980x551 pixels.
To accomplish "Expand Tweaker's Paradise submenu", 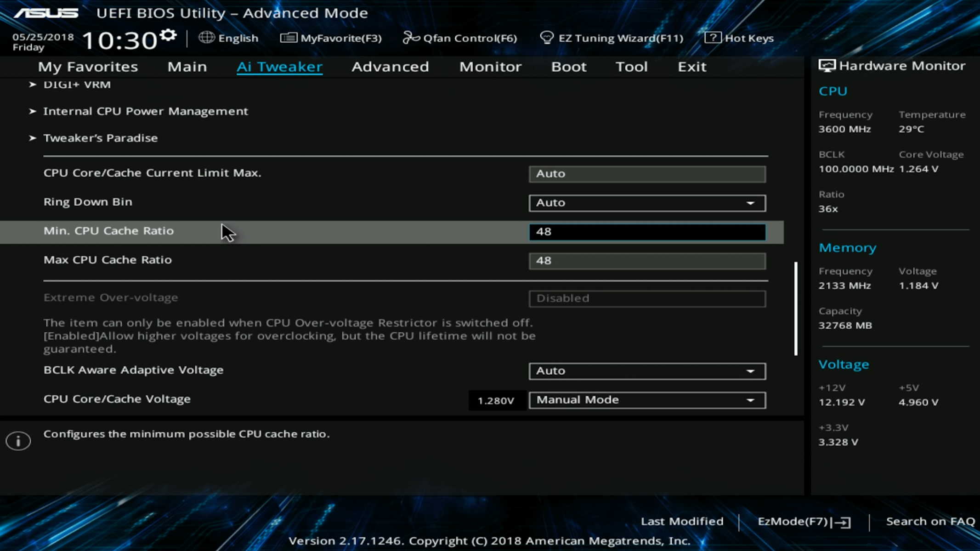I will (x=100, y=138).
